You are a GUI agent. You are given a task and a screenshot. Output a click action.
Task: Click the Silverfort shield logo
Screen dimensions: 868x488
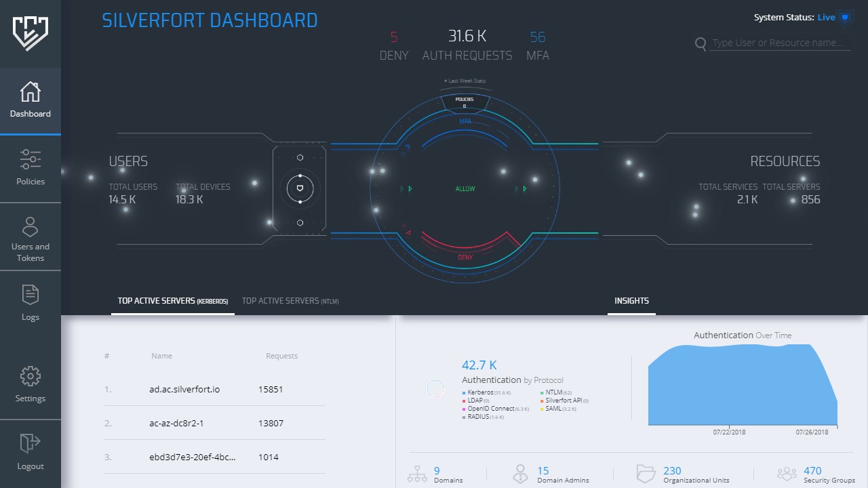(31, 33)
